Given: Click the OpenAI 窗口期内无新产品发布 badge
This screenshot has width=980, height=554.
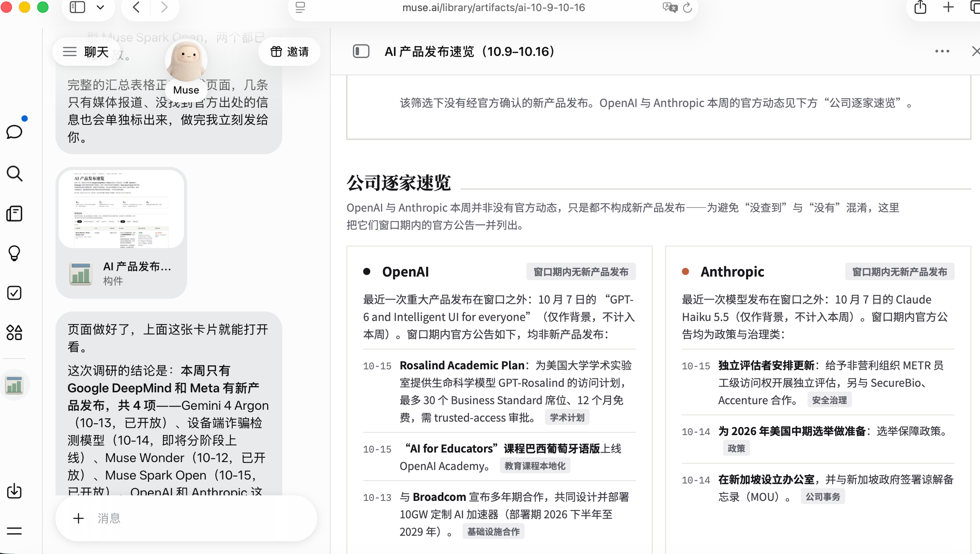Looking at the screenshot, I should pos(581,272).
